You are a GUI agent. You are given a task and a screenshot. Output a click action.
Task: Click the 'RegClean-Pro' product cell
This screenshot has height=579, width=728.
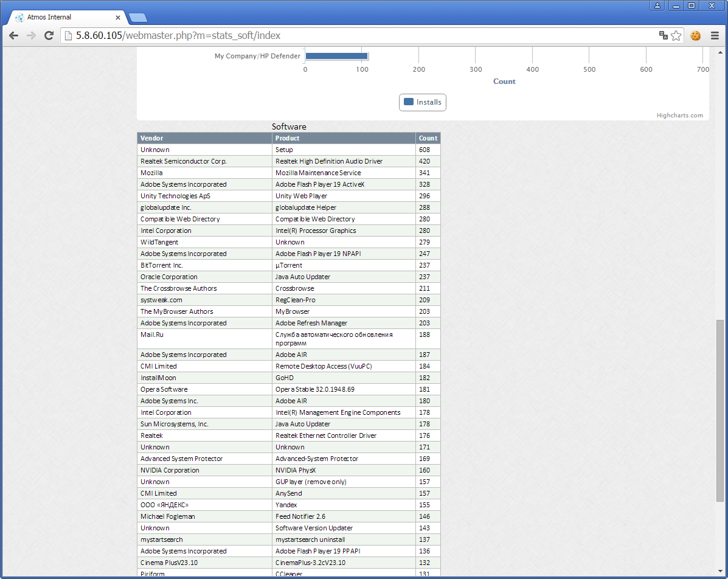coord(344,300)
